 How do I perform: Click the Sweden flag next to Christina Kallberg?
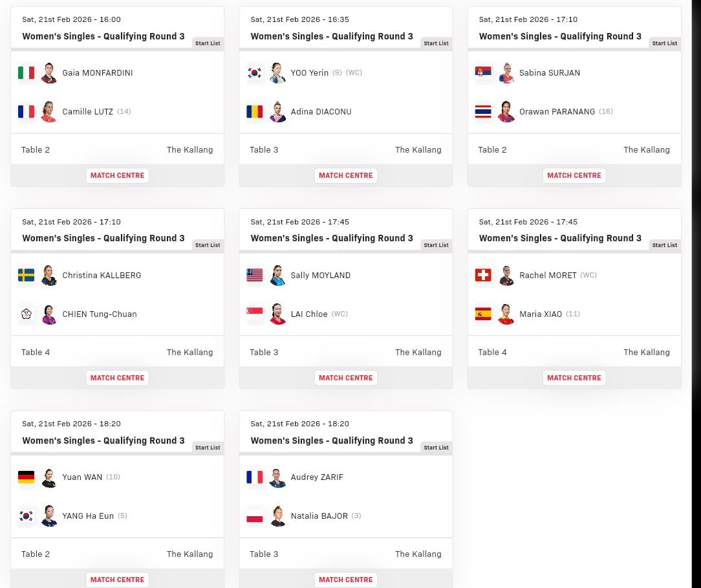(26, 276)
